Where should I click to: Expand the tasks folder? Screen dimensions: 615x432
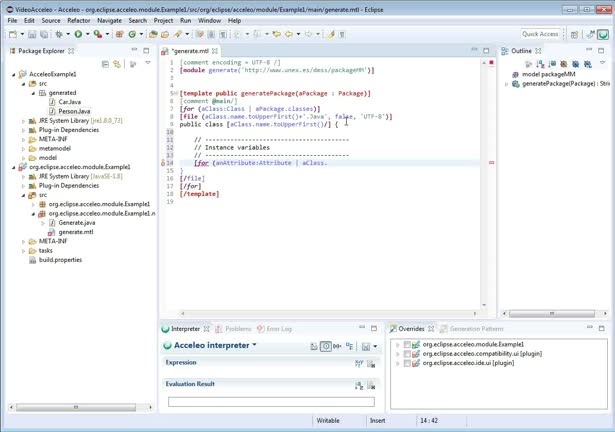tap(24, 251)
